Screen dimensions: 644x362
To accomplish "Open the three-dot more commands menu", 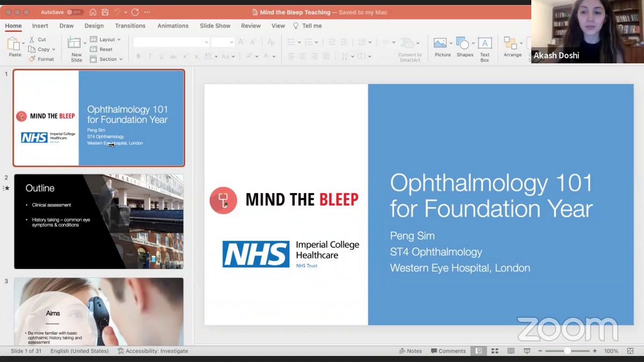I will tap(147, 12).
